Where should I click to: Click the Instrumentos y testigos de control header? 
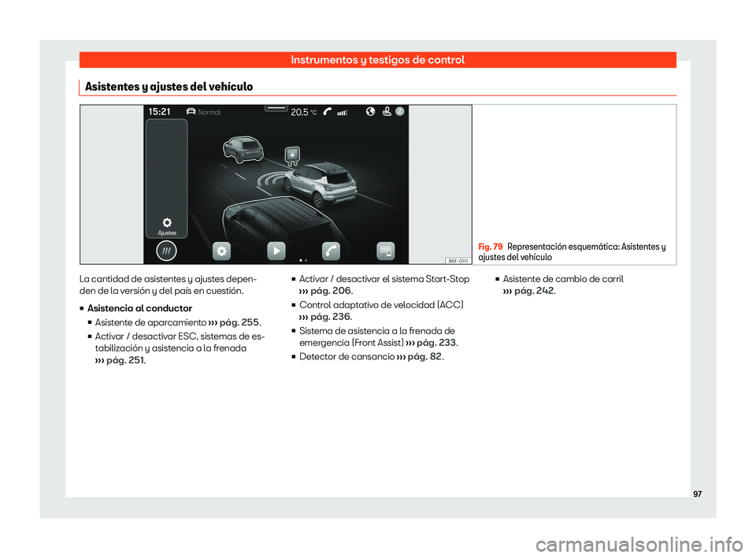click(377, 60)
